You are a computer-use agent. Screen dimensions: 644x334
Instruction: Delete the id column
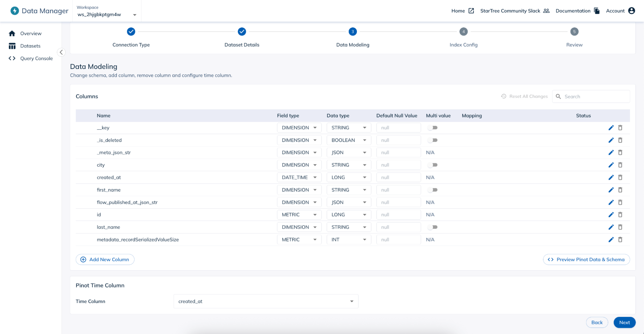pyautogui.click(x=620, y=215)
